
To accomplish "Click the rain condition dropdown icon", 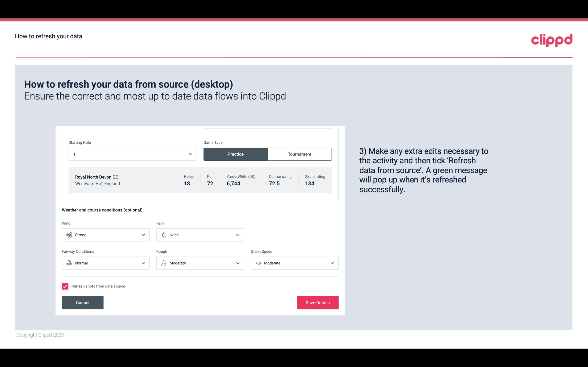I will click(238, 235).
